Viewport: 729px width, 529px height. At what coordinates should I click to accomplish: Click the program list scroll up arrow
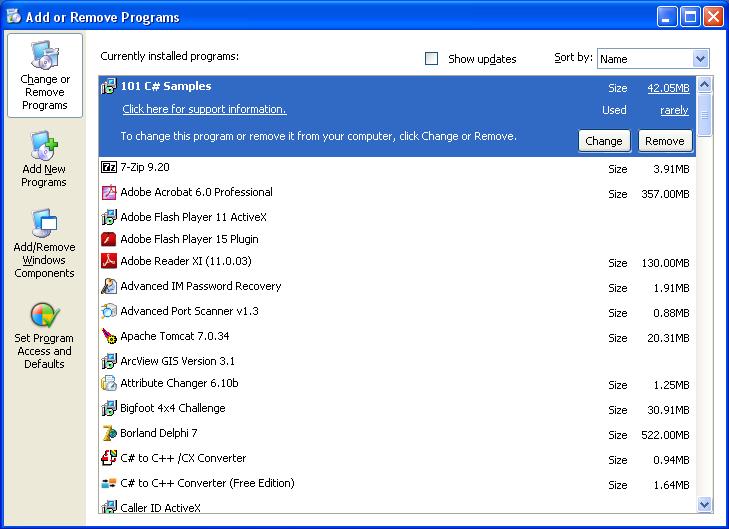[704, 85]
